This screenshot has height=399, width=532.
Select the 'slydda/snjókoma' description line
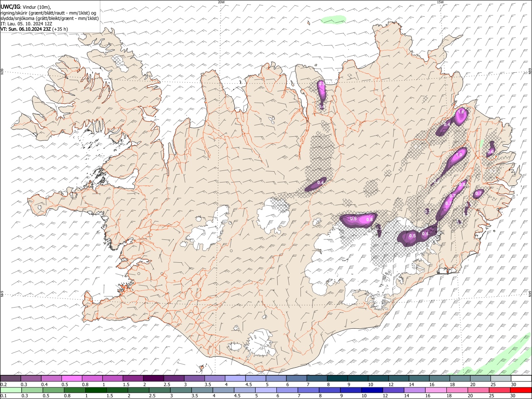pyautogui.click(x=49, y=18)
